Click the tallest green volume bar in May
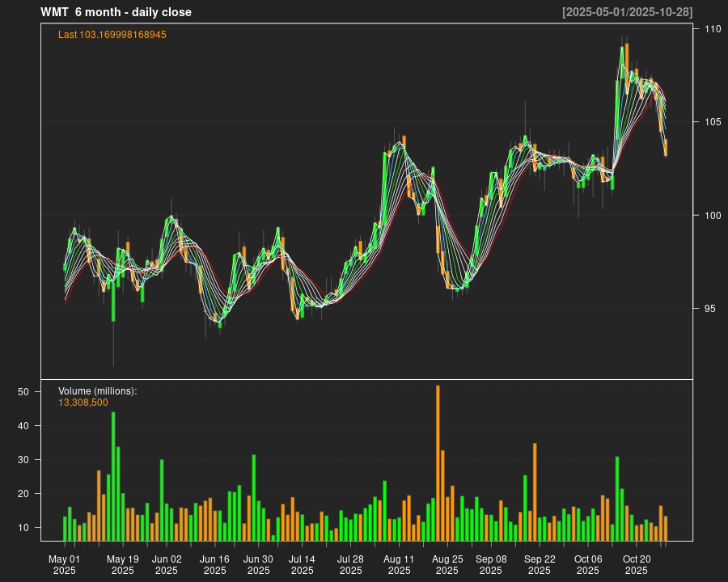Viewport: 728px width, 582px height. (113, 476)
